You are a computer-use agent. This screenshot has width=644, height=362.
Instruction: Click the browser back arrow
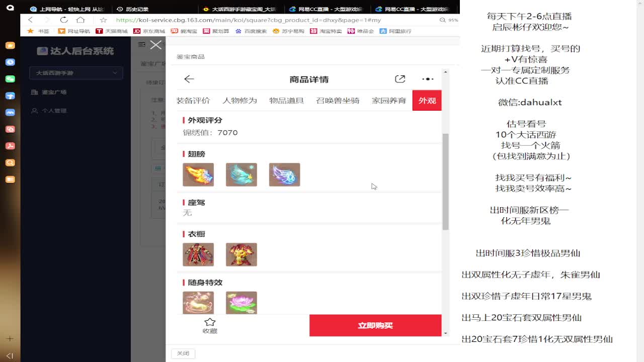(31, 20)
